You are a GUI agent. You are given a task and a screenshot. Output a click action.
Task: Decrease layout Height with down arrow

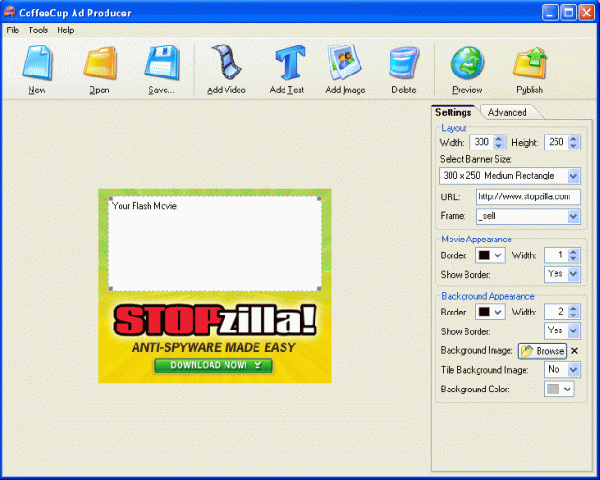coord(573,146)
